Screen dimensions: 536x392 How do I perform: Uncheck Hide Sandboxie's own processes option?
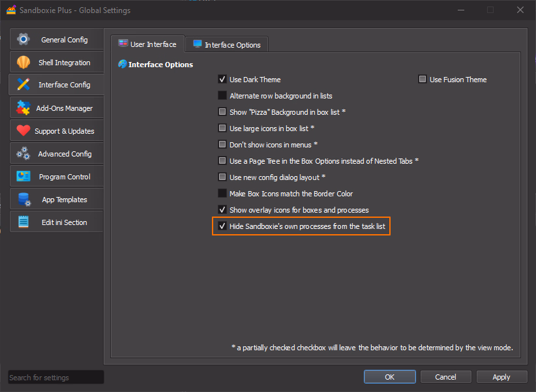pyautogui.click(x=222, y=226)
